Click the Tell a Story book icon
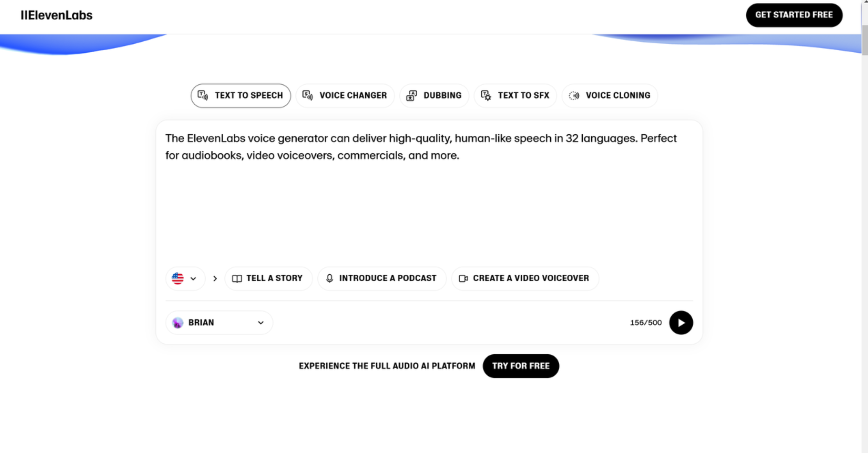Image resolution: width=868 pixels, height=453 pixels. 237,278
